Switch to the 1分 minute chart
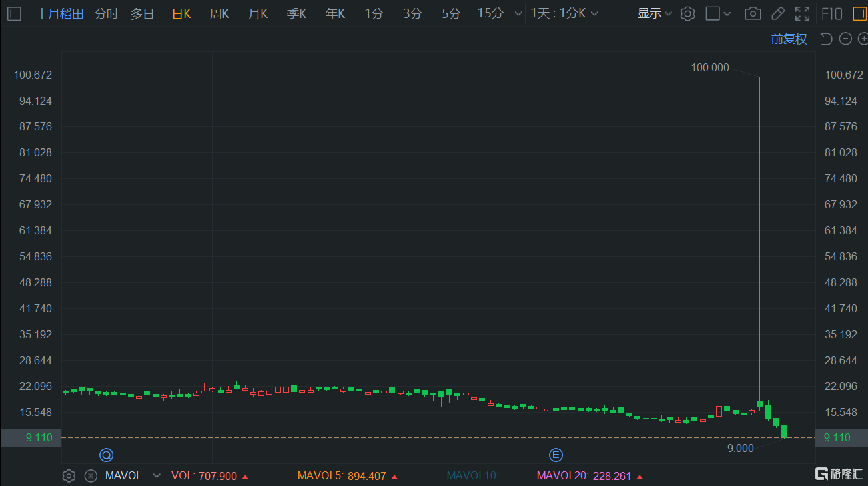 (x=374, y=13)
